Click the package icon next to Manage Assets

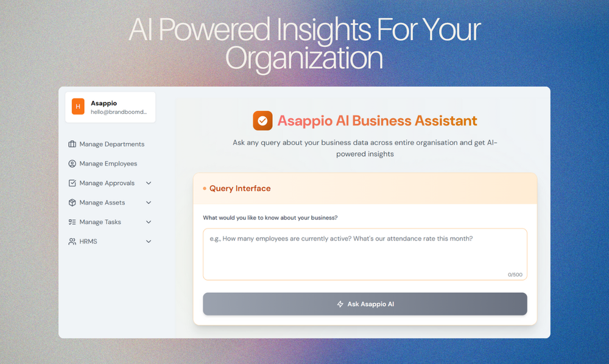(x=72, y=202)
